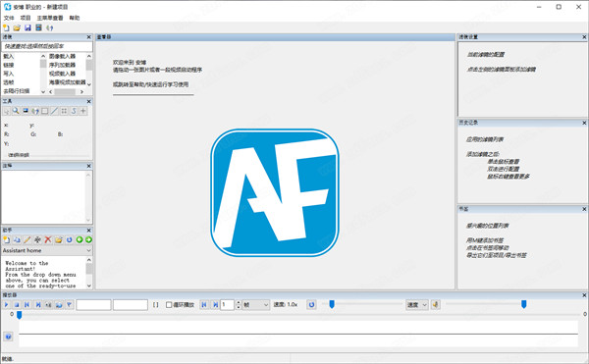This screenshot has width=589, height=364.
Task: Click the horizontal scrollbar under the filter list
Action: coord(66,91)
